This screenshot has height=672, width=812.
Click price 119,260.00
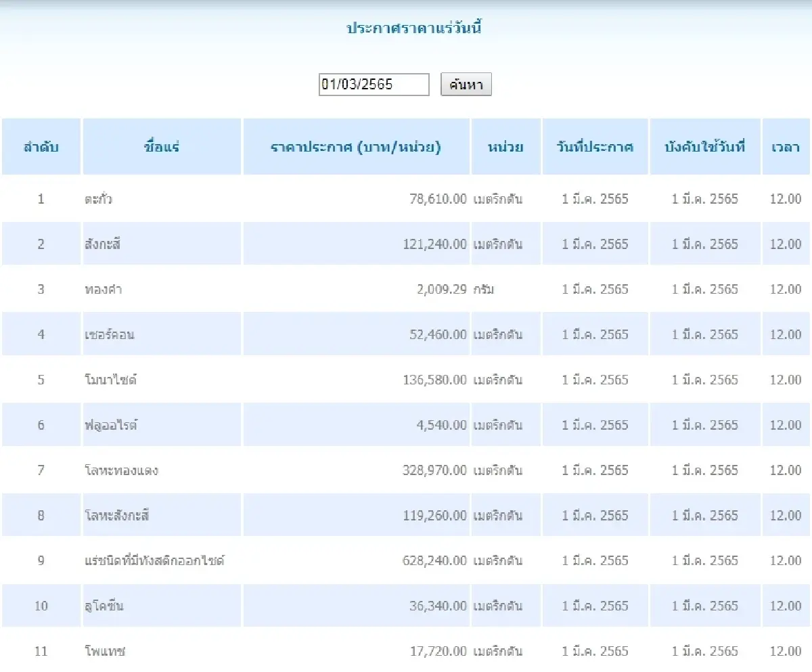point(434,516)
